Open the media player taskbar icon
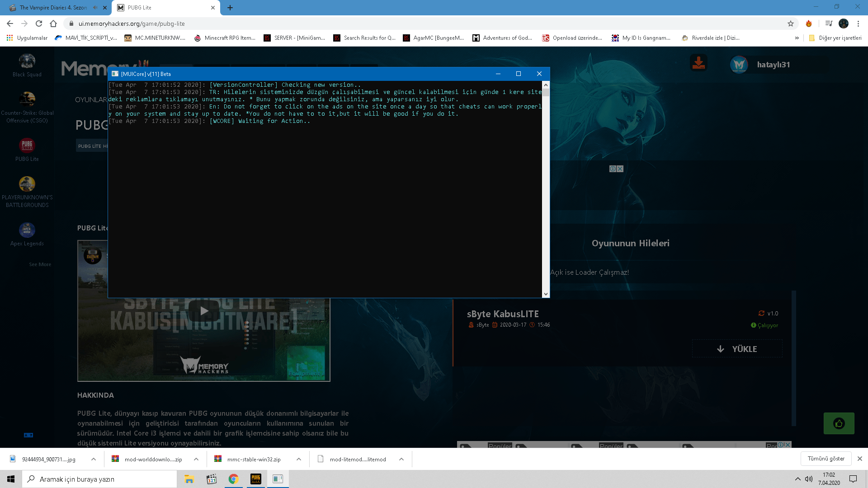Screen dimensions: 868x488 (211, 479)
